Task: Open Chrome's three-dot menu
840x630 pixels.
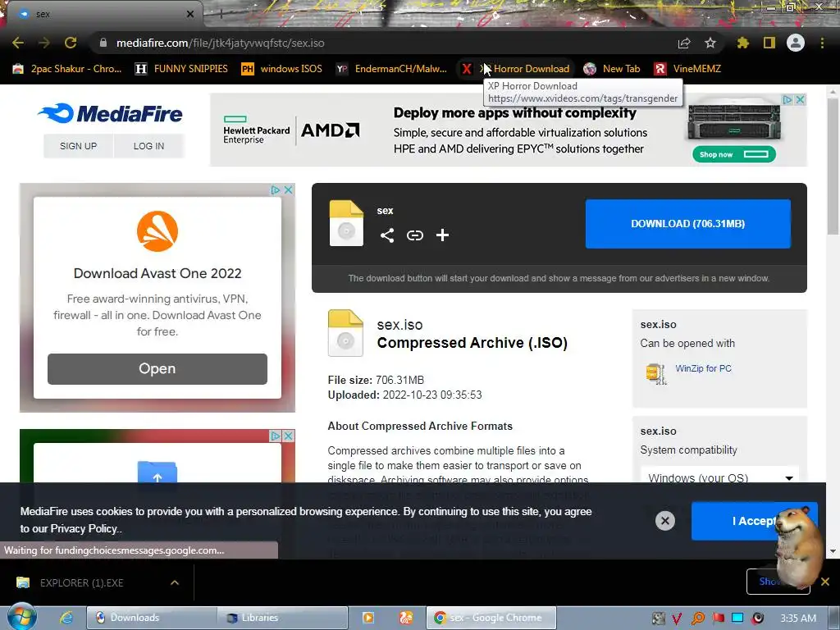Action: tap(822, 43)
